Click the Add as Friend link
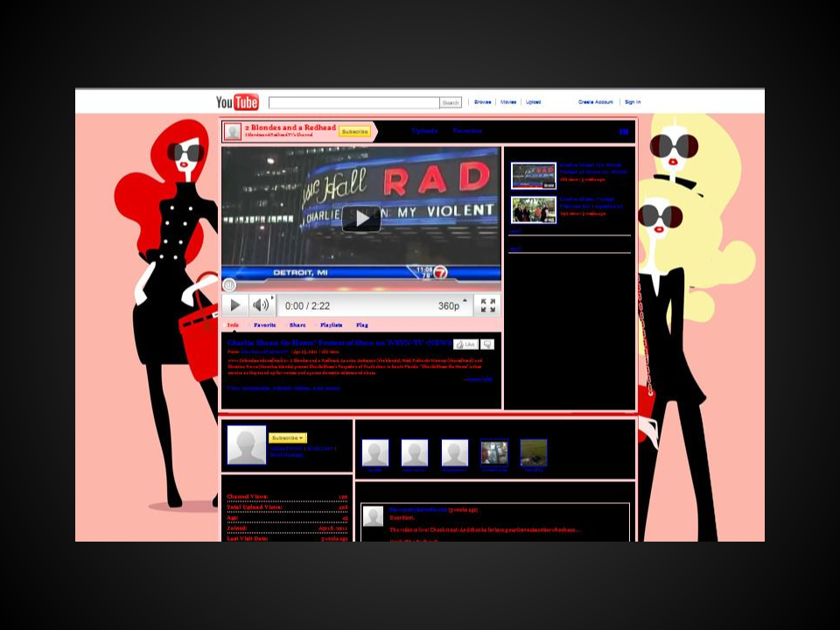Image resolution: width=840 pixels, height=630 pixels. 287,448
